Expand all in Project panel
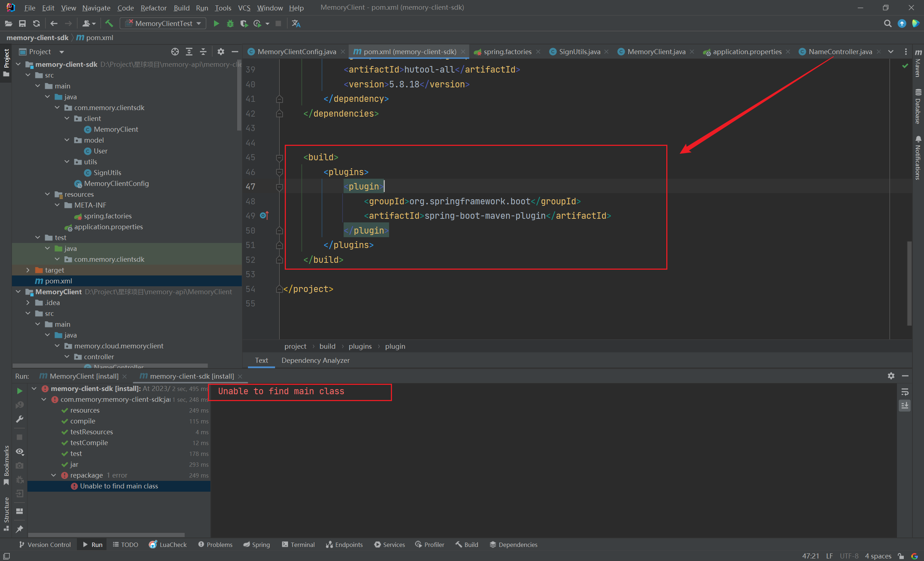This screenshot has height=561, width=924. click(189, 52)
